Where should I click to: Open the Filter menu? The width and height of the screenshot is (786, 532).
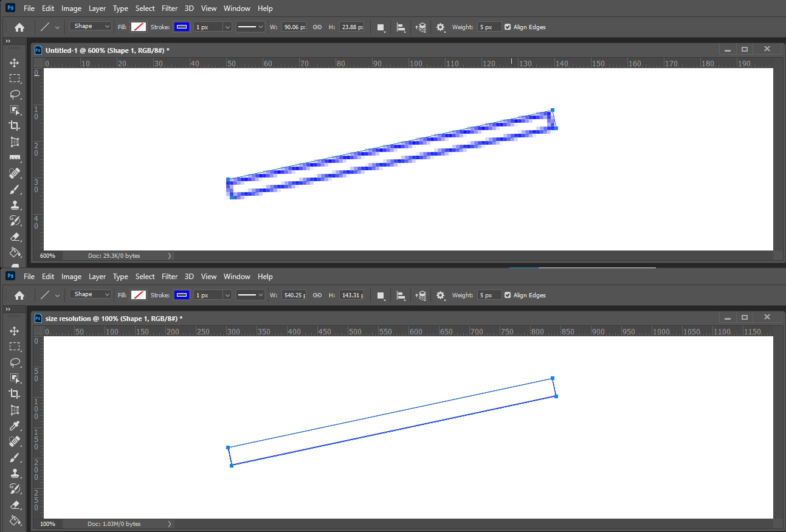169,8
